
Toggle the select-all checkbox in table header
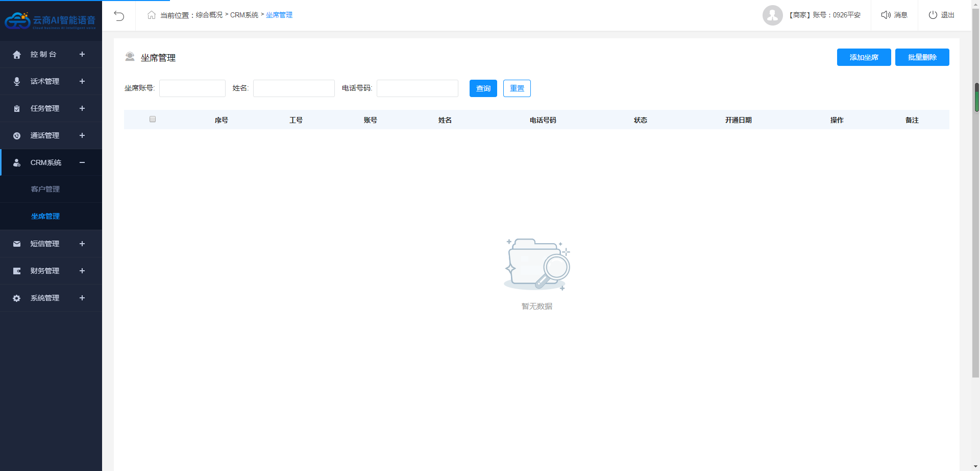point(153,119)
